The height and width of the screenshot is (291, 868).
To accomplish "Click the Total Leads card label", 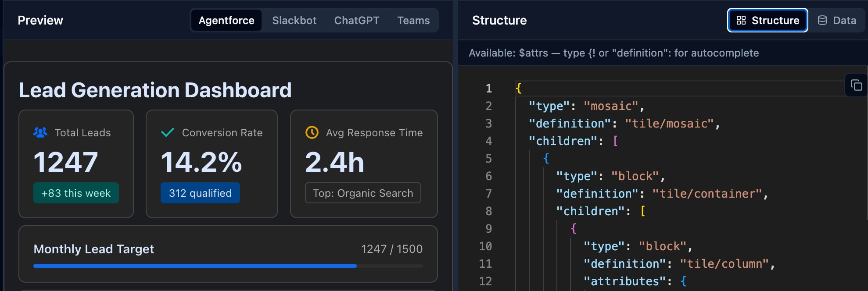I will click(82, 132).
